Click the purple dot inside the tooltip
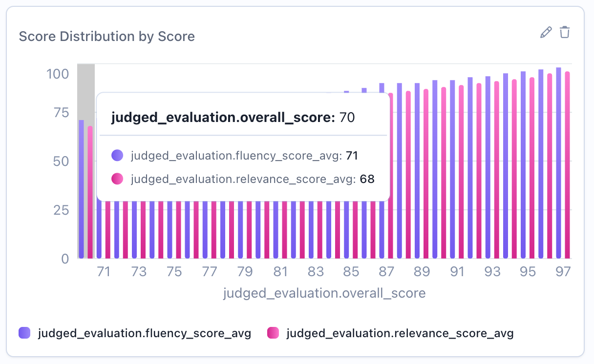 coord(117,155)
